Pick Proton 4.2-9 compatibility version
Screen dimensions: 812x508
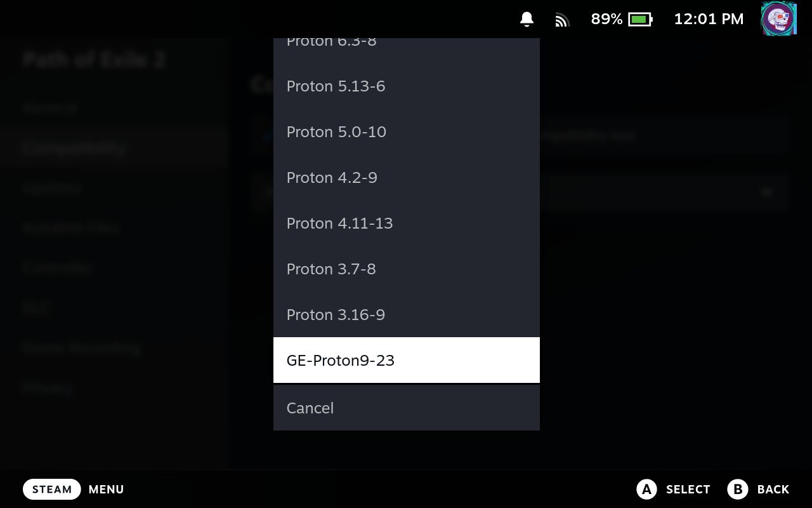pos(407,177)
